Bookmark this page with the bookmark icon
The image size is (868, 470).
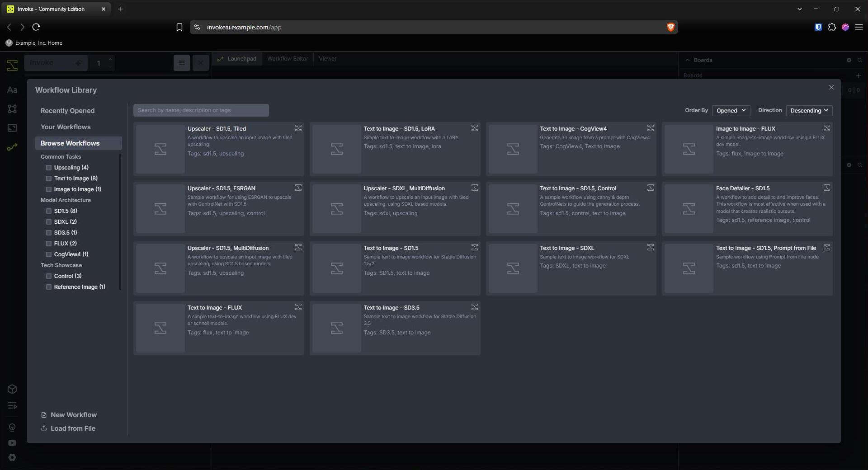[x=179, y=27]
